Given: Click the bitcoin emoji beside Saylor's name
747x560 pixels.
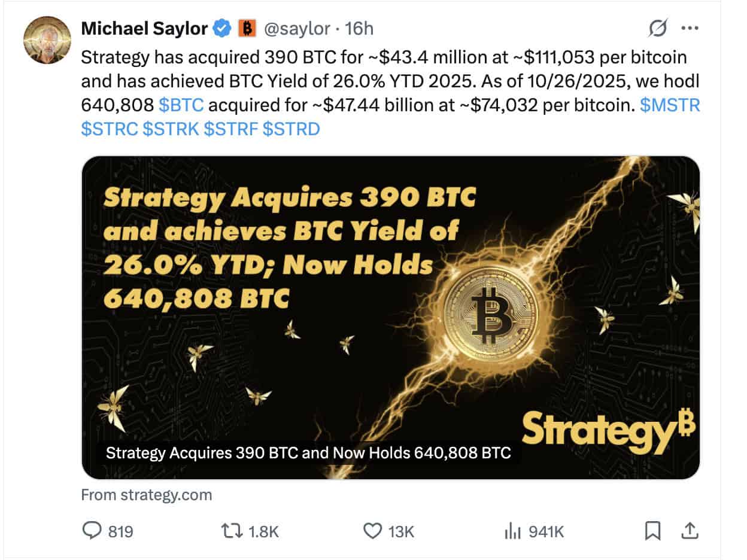Looking at the screenshot, I should tap(247, 28).
